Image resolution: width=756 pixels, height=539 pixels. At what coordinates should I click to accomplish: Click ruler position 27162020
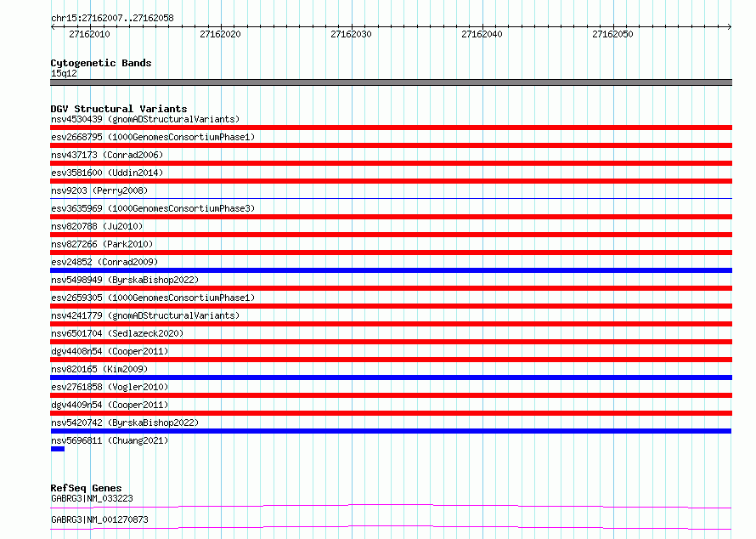(220, 34)
